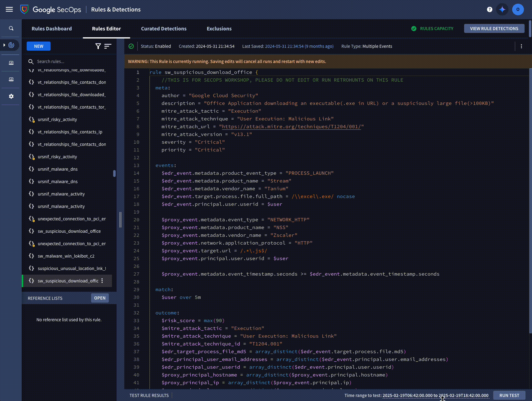Viewport: 532px width, 401px height.
Task: Open the Curated Detections tab
Action: pos(164,29)
